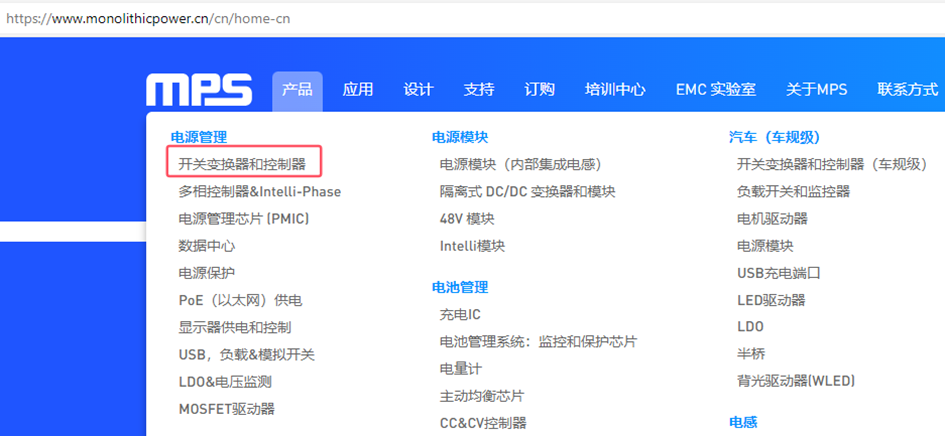Open the 订购 menu
This screenshot has height=436, width=945.
[x=539, y=90]
